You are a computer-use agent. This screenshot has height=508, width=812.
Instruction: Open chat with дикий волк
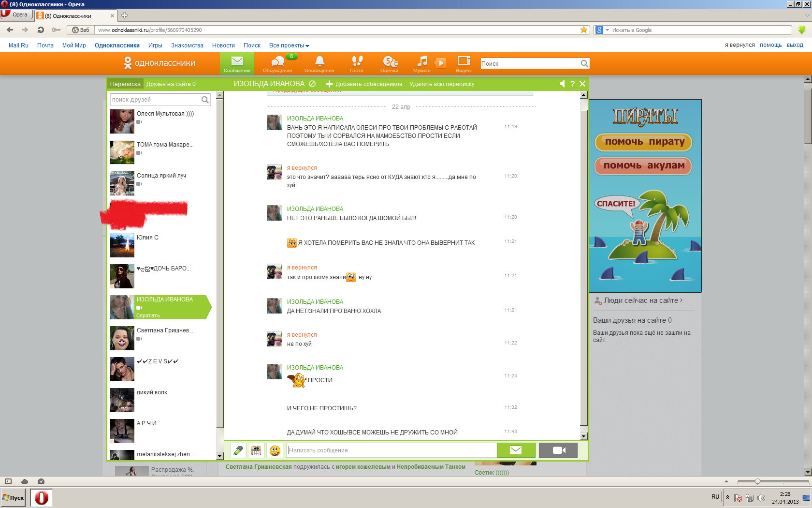click(162, 400)
